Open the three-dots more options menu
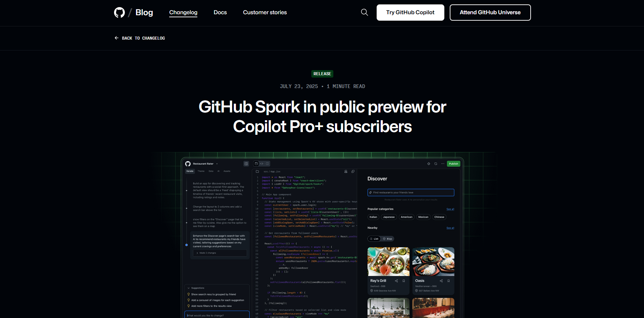This screenshot has height=318, width=644. coord(443,164)
